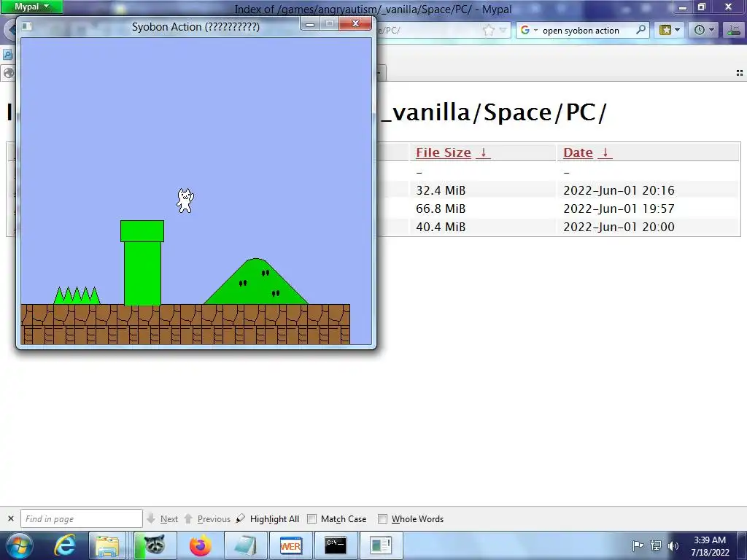Click Next in the find bar
This screenshot has height=560, width=747.
[x=163, y=518]
